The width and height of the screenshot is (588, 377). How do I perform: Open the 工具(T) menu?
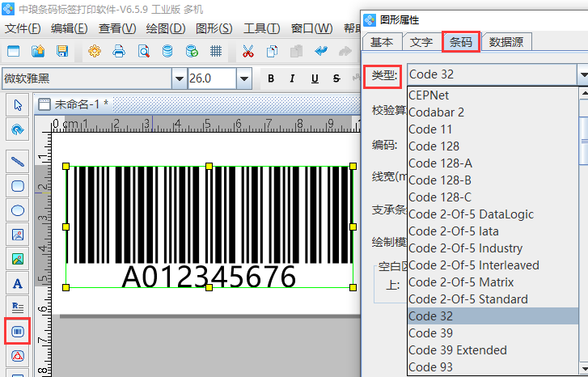click(x=261, y=28)
